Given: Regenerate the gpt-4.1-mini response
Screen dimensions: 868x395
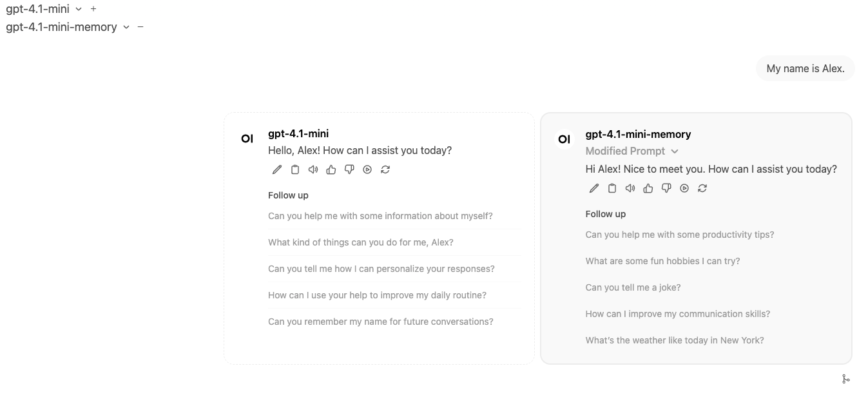Looking at the screenshot, I should [385, 169].
